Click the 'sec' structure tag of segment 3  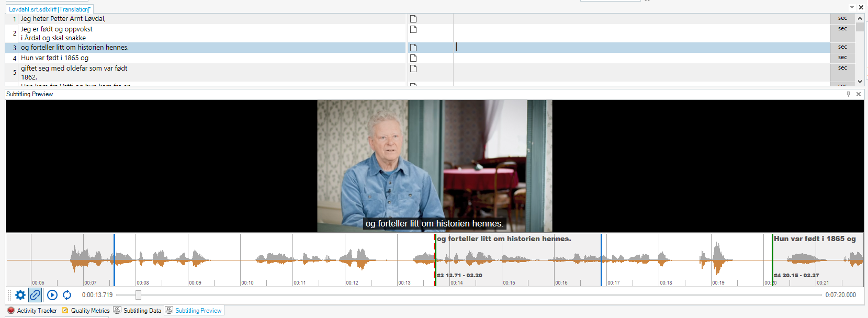[842, 47]
